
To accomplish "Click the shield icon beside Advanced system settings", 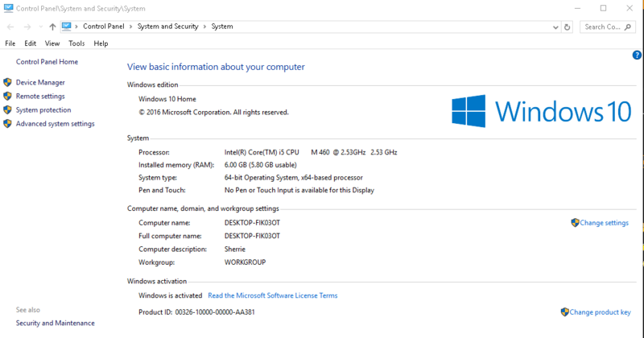I will point(7,124).
